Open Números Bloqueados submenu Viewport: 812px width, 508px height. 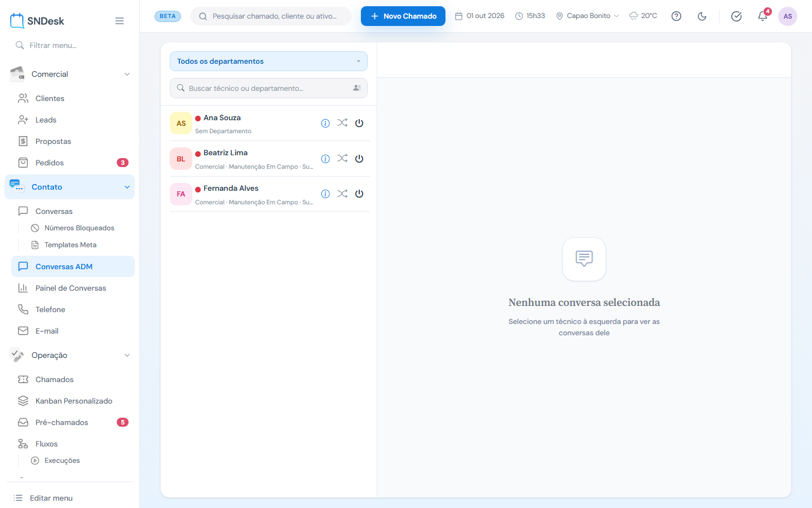pos(79,228)
